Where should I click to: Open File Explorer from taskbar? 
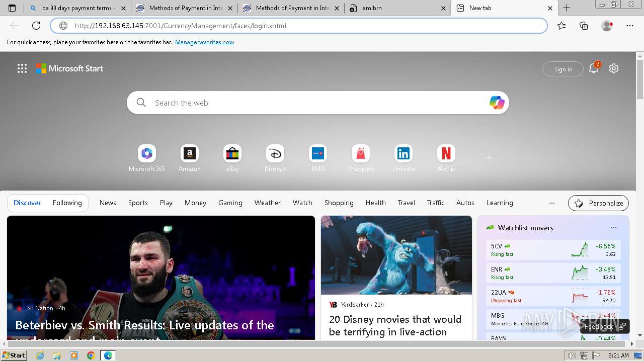click(57, 355)
